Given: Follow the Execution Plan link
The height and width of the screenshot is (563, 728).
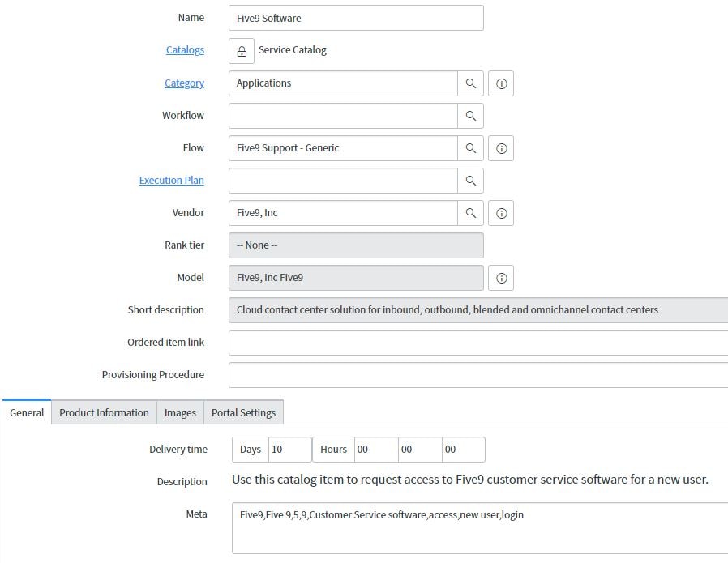Looking at the screenshot, I should point(172,180).
